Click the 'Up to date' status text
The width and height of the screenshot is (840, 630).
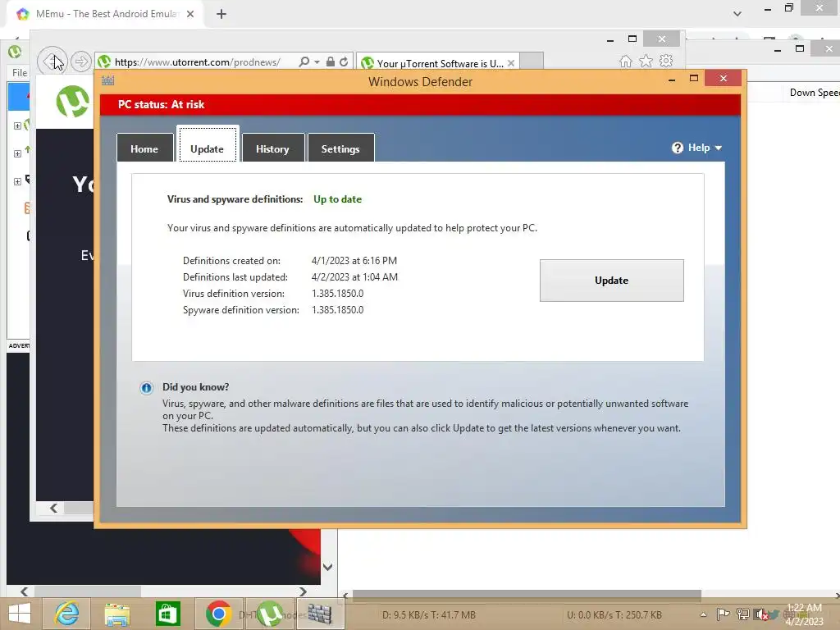(337, 199)
